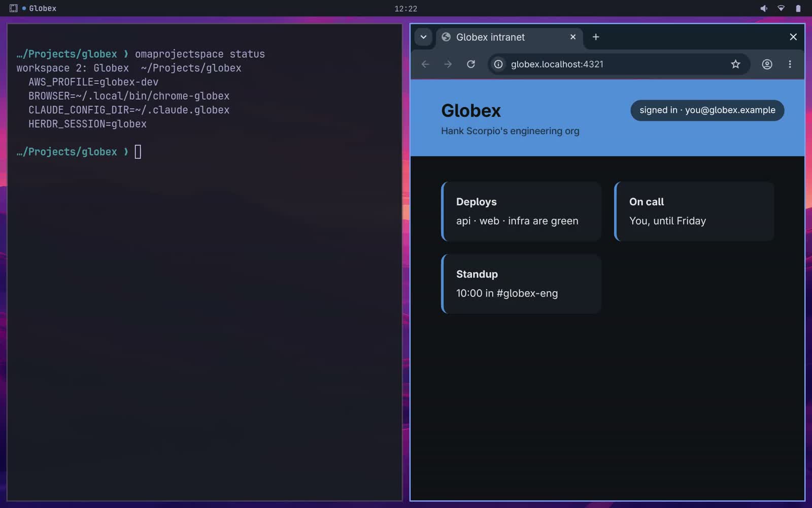Click the CLAUDE_CONFIG_DIR line in terminal
Viewport: 812px width, 508px height.
[129, 110]
